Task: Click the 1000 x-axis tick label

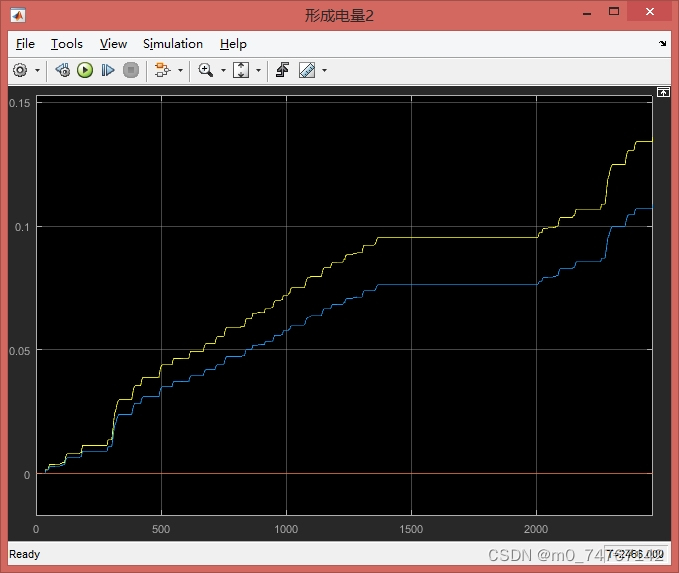Action: [x=286, y=529]
